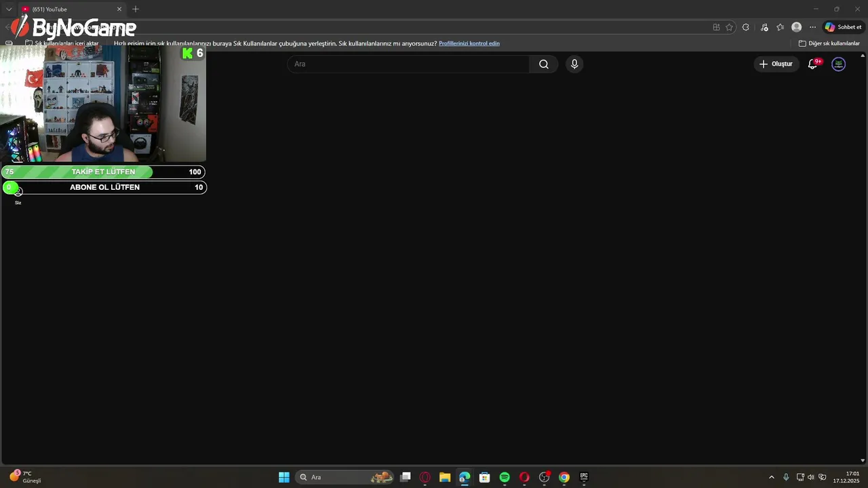
Task: Open Spotify from the taskbar
Action: coord(505,477)
